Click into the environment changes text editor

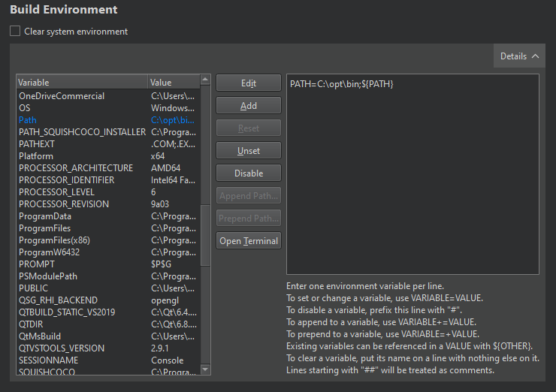click(412, 174)
